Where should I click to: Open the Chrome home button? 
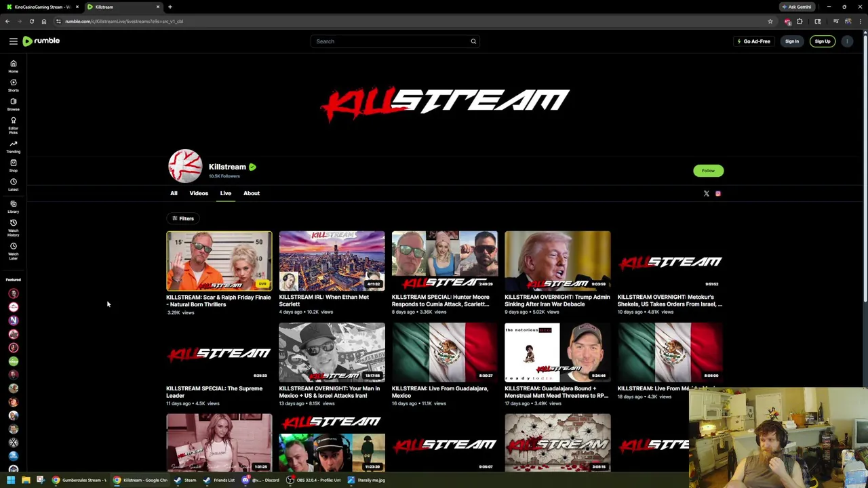coord(43,21)
